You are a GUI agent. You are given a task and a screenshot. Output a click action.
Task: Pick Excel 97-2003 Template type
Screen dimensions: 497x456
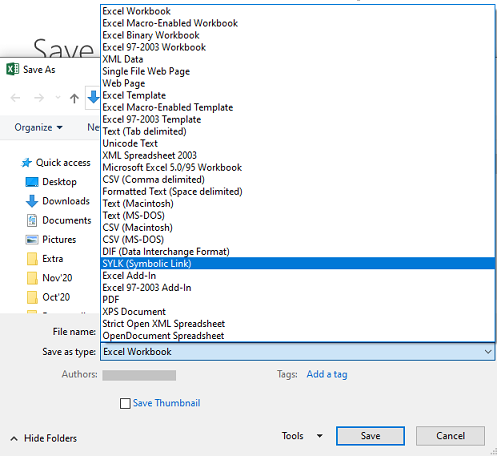click(298, 119)
